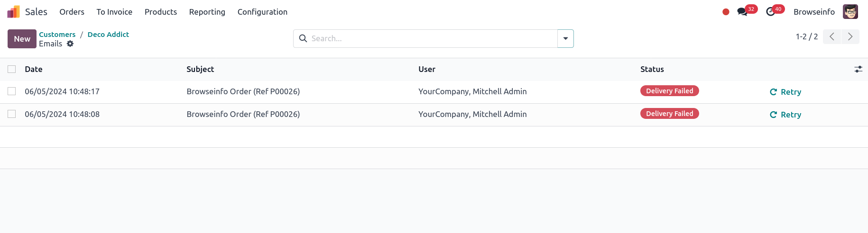
Task: Retry the first failed email
Action: pyautogui.click(x=785, y=92)
